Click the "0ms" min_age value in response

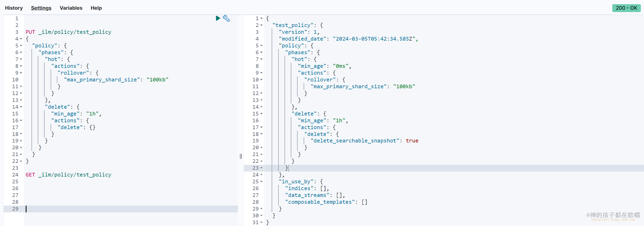(x=341, y=66)
